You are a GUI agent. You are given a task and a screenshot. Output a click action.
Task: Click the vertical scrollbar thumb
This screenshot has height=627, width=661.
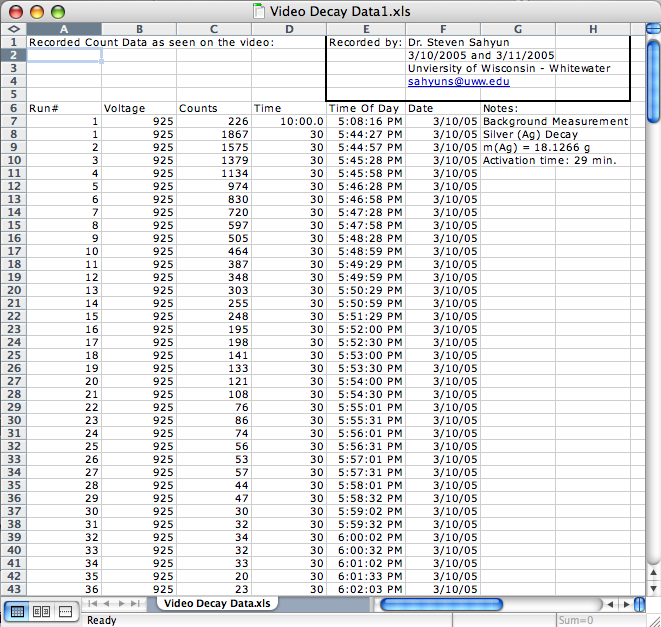(653, 80)
